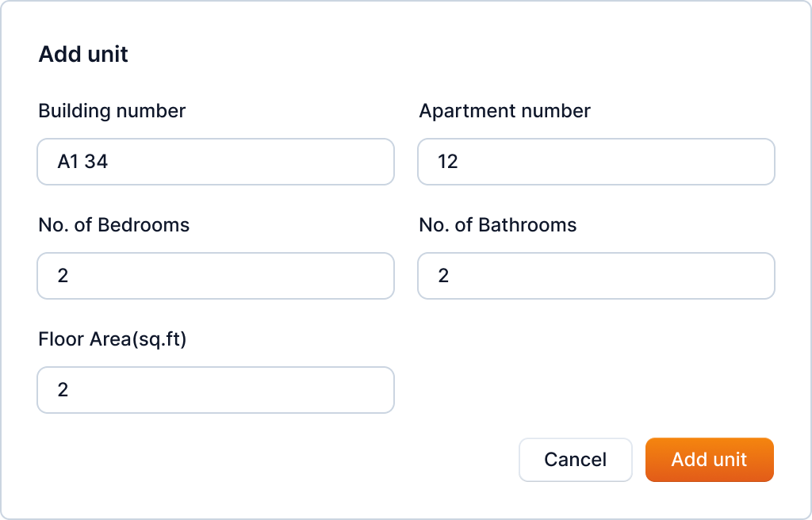Screen dimensions: 812x520
Task: Click the "Building number" label
Action: (x=112, y=111)
